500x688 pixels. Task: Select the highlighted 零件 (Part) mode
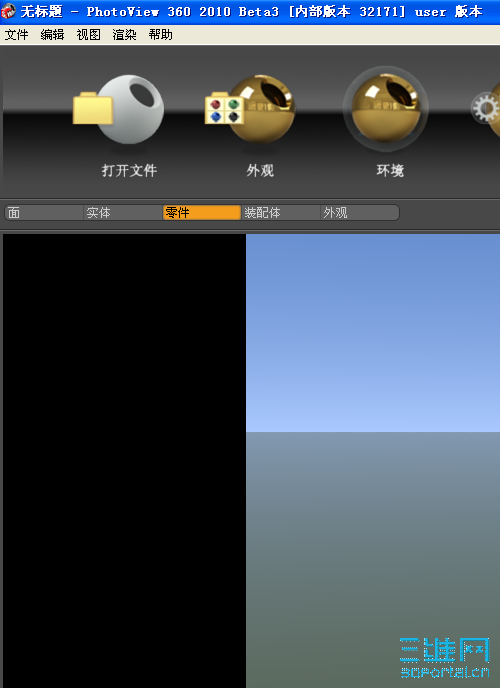coord(202,213)
